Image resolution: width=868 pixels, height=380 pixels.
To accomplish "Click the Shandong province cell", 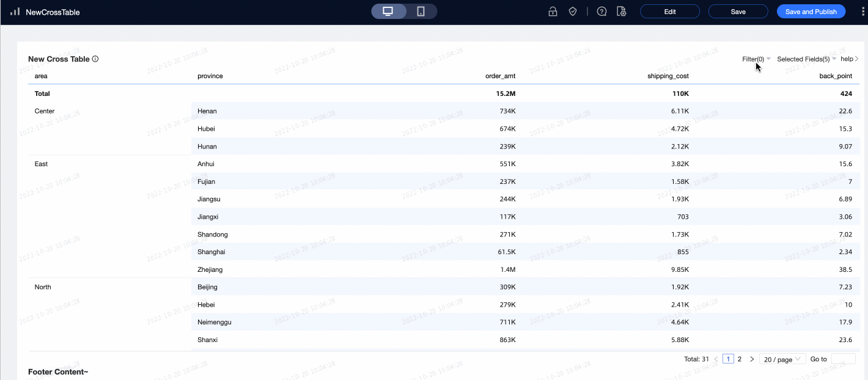I will [213, 235].
